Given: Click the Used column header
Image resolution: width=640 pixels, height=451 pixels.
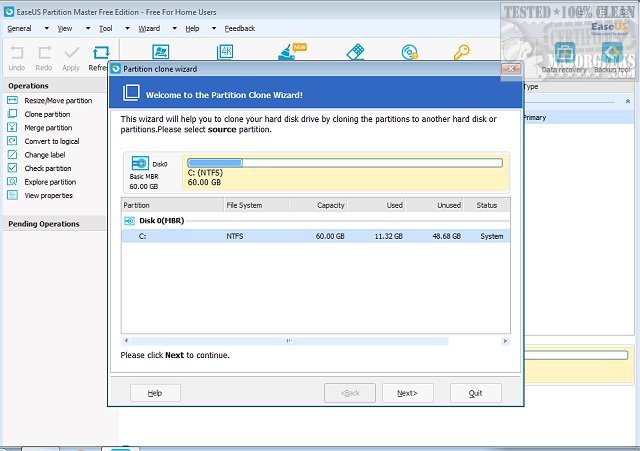Looking at the screenshot, I should [x=376, y=205].
